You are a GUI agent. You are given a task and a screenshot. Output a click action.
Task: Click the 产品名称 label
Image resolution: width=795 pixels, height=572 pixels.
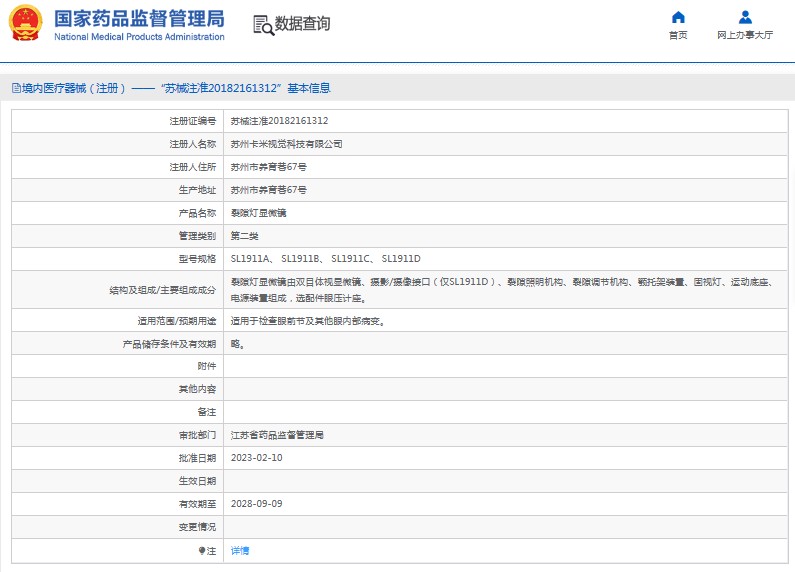(x=197, y=213)
